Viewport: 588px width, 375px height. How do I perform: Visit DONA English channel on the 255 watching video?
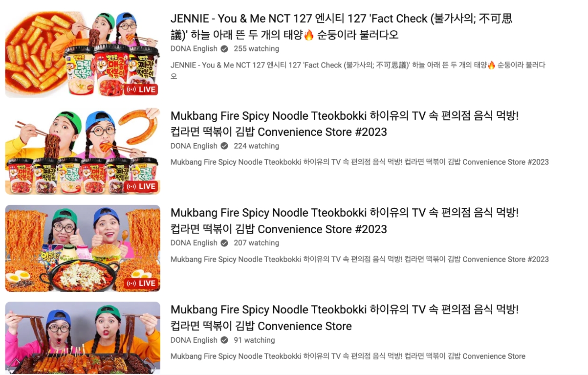[194, 49]
